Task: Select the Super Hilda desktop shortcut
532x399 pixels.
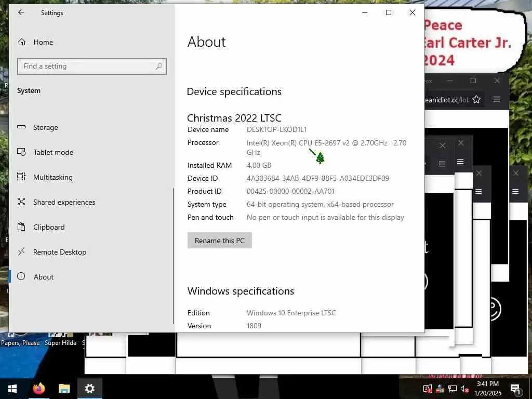Action: [60, 339]
